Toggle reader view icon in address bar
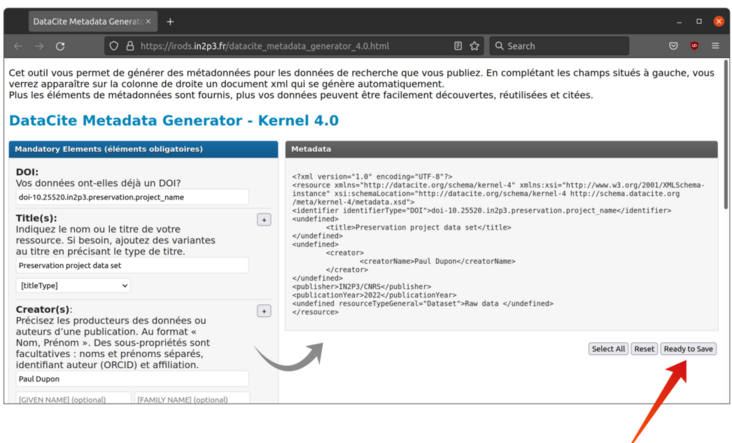This screenshot has width=732, height=443. [x=458, y=46]
